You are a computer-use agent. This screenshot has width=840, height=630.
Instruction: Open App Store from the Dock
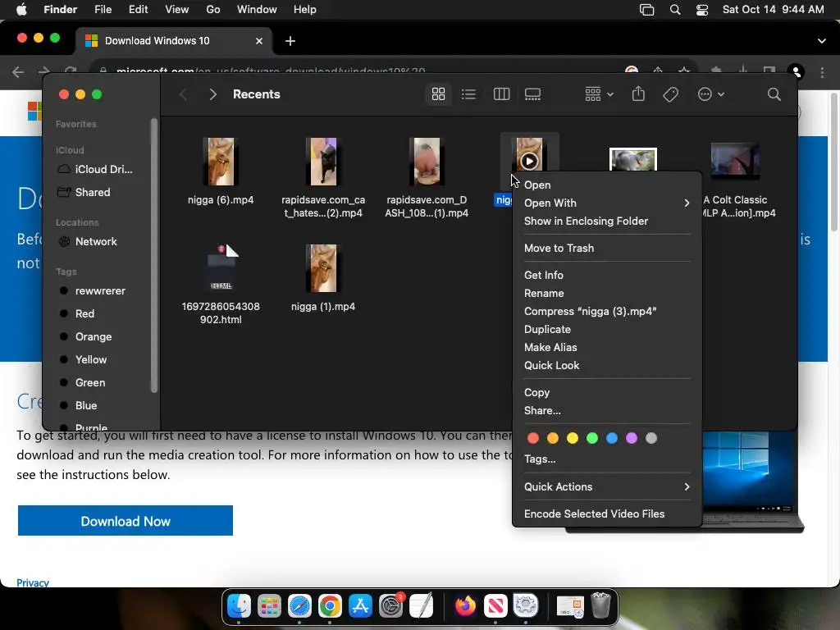361,606
